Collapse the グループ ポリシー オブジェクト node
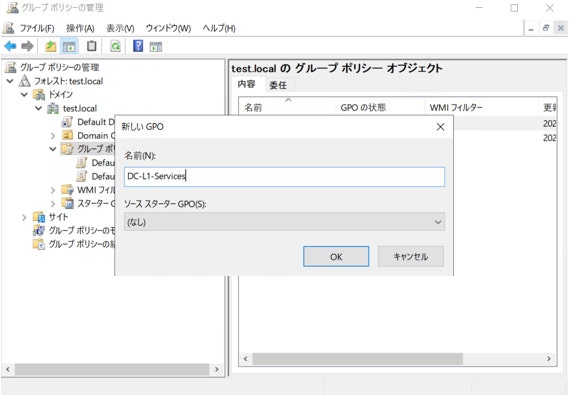This screenshot has height=395, width=570. tap(53, 149)
